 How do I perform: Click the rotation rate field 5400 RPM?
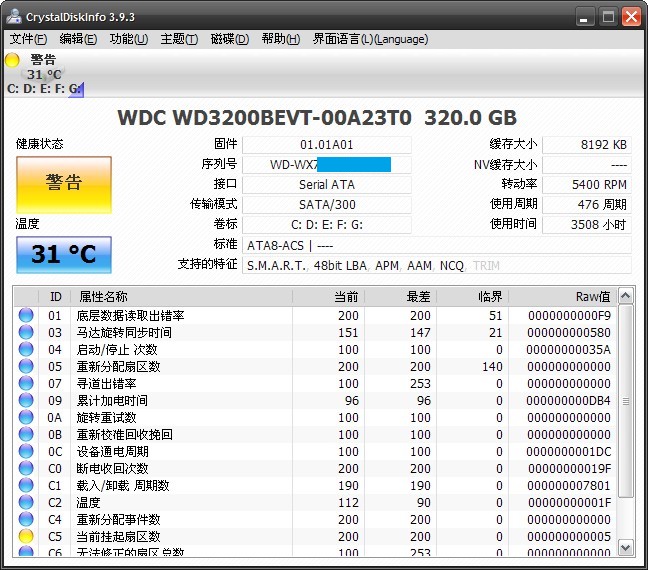(587, 185)
